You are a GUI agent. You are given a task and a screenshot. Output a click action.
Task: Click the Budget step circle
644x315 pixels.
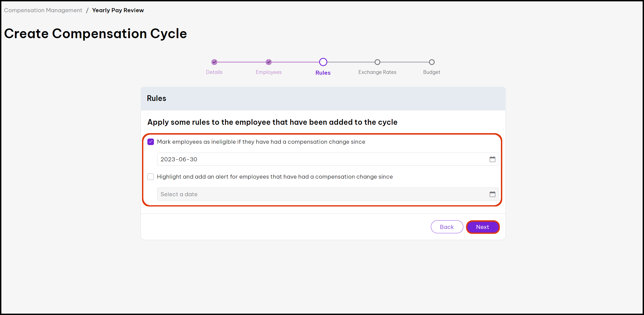pyautogui.click(x=432, y=62)
